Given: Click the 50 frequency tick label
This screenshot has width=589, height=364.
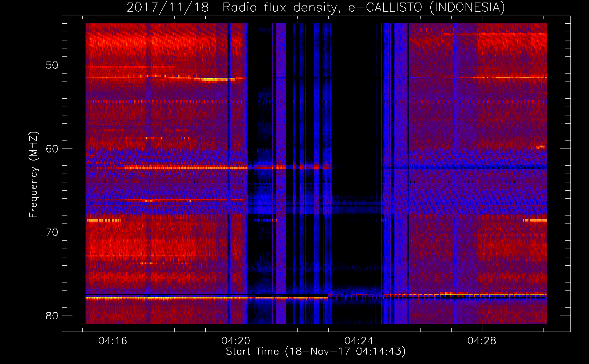Looking at the screenshot, I should [52, 66].
